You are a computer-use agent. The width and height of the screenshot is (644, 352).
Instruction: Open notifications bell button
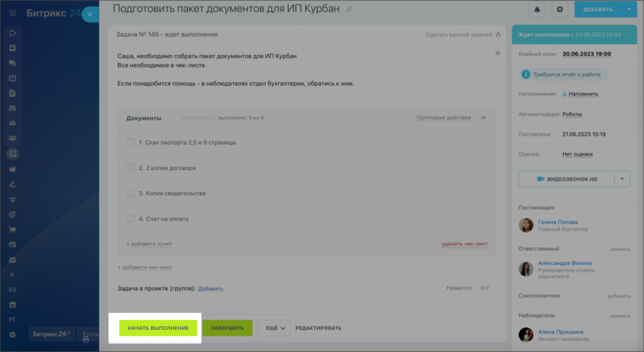tap(538, 9)
